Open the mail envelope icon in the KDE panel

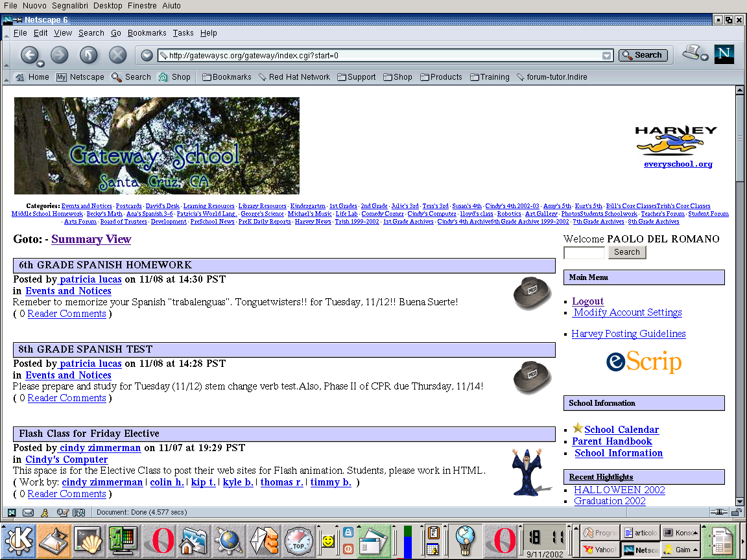(264, 541)
